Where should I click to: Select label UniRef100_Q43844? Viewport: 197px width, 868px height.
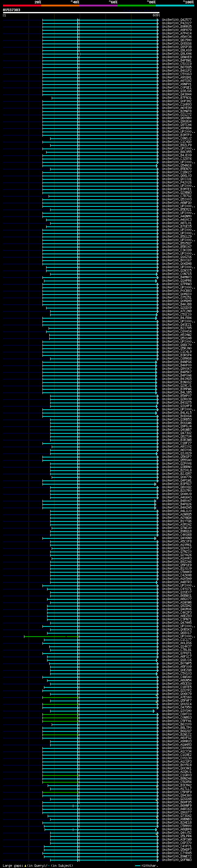click(177, 94)
